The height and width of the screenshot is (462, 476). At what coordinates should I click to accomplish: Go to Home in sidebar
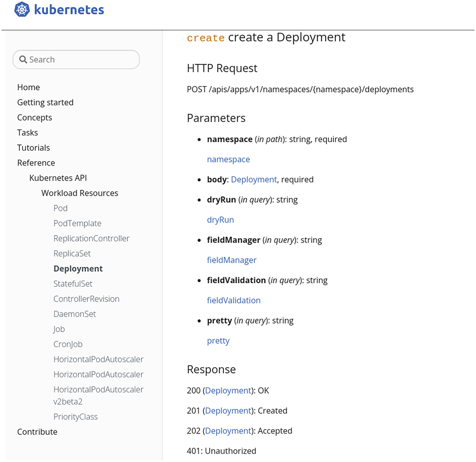[29, 87]
